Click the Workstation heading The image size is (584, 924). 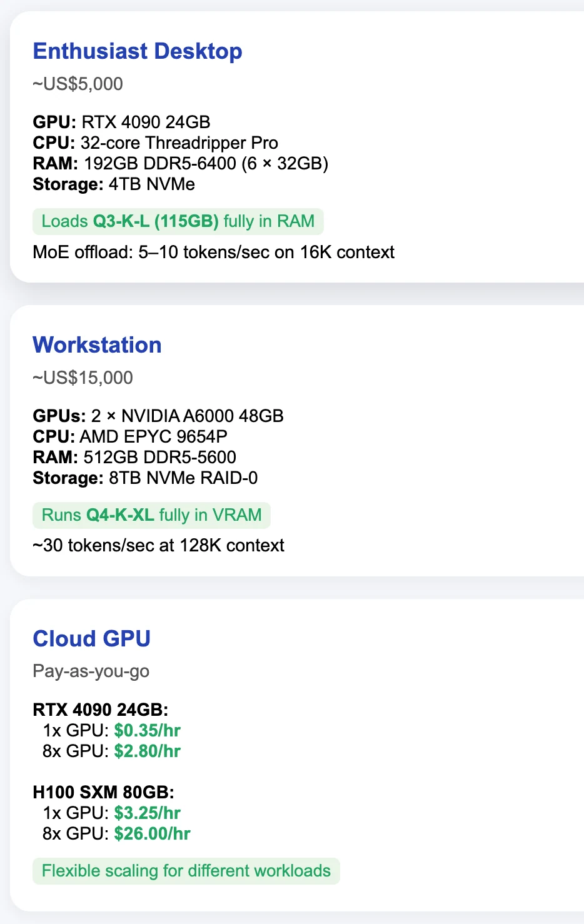(97, 345)
